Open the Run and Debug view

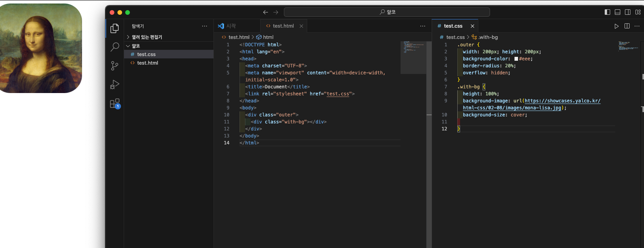click(x=115, y=84)
